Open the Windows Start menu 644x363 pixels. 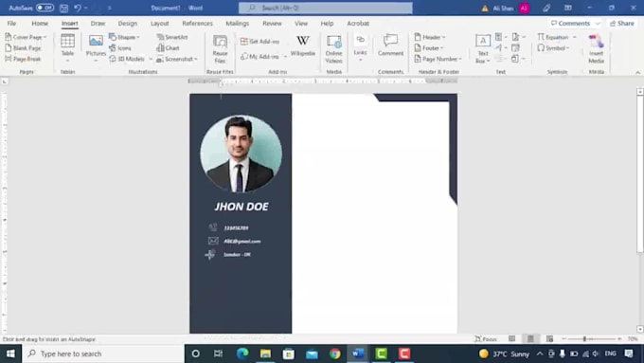(x=10, y=354)
